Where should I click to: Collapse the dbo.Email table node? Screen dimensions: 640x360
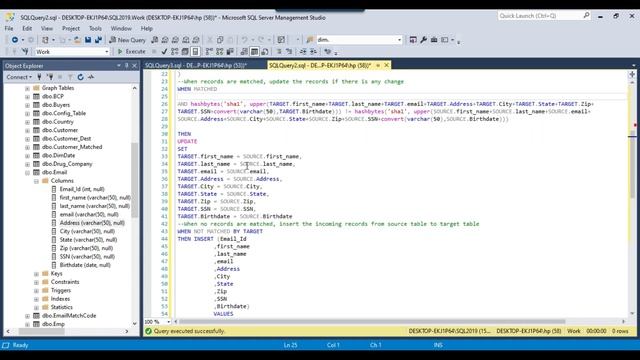pos(27,172)
